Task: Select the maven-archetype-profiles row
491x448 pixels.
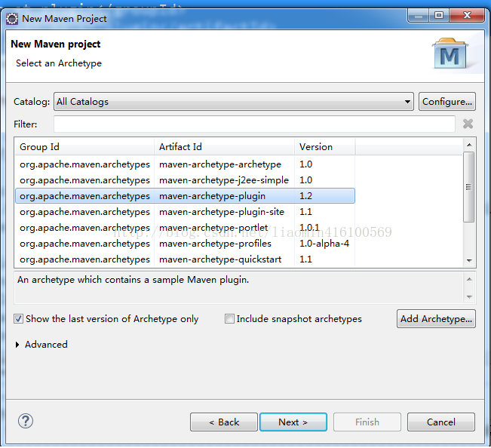Action: tap(185, 244)
